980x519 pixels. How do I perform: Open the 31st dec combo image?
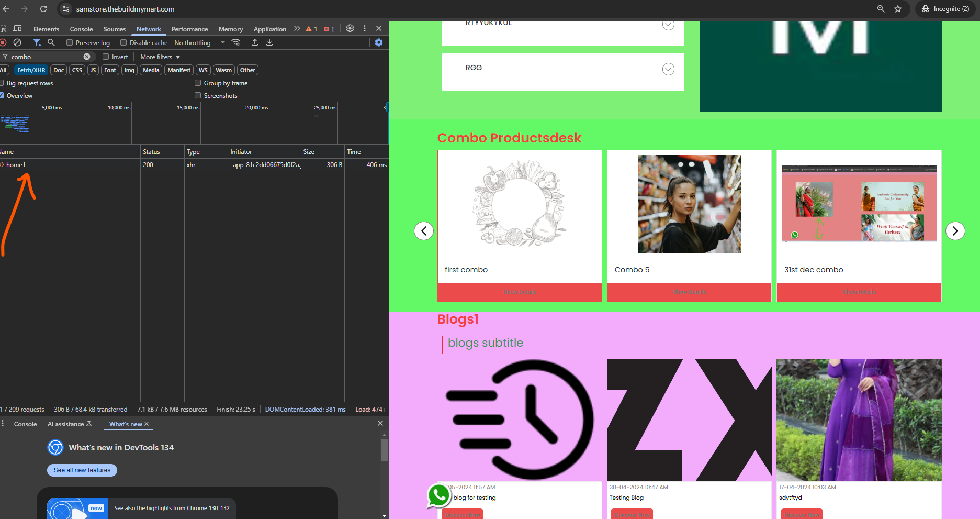click(859, 204)
